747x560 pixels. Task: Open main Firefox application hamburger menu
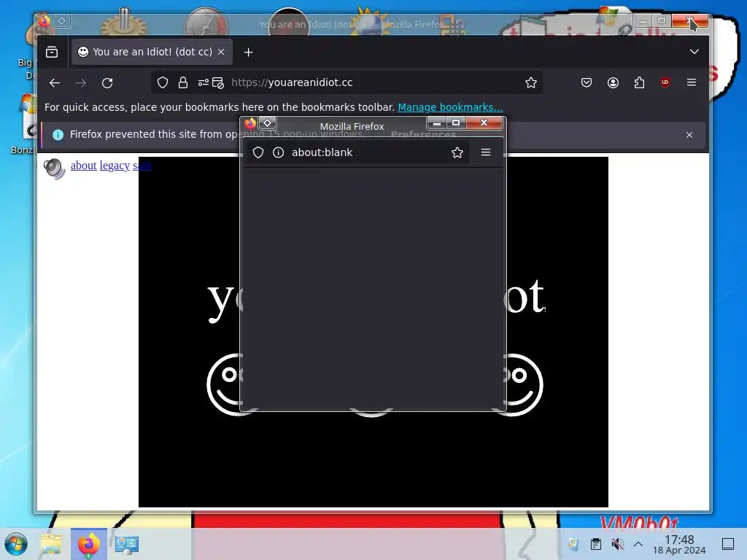[x=692, y=82]
